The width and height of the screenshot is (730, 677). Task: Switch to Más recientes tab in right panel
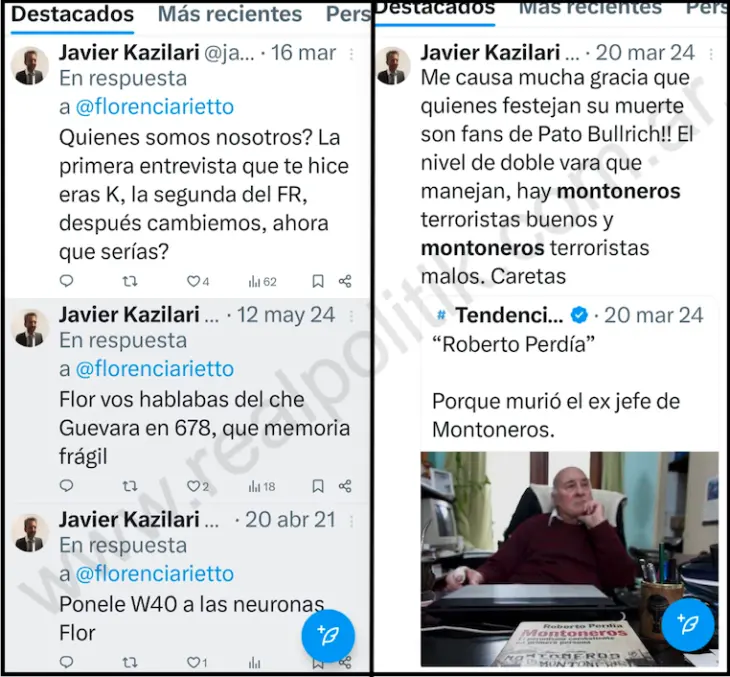[x=590, y=8]
